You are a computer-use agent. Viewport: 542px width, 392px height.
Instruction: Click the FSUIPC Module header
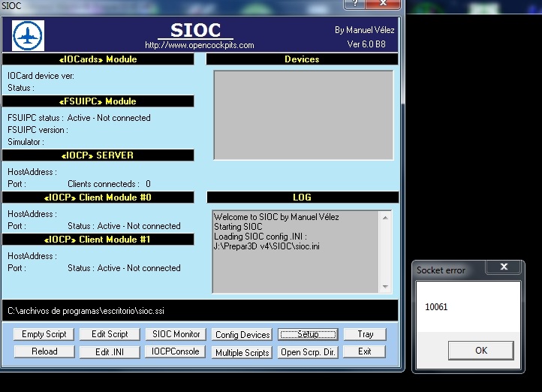click(98, 101)
